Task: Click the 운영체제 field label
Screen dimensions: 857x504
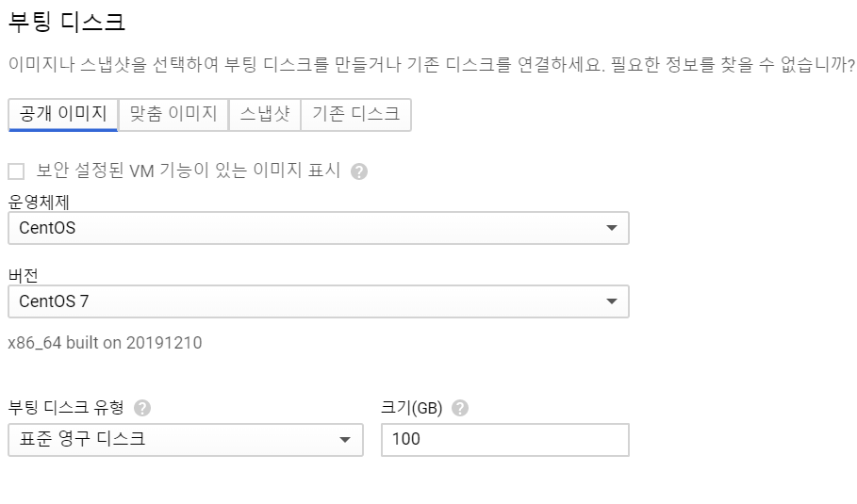Action: coord(41,201)
